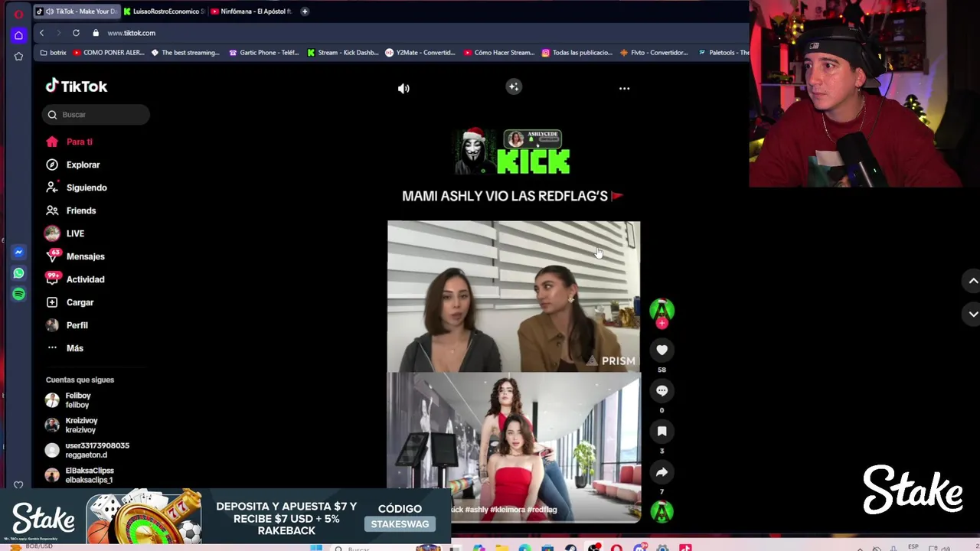
Task: Open followed account Kreizivoy
Action: 71,425
